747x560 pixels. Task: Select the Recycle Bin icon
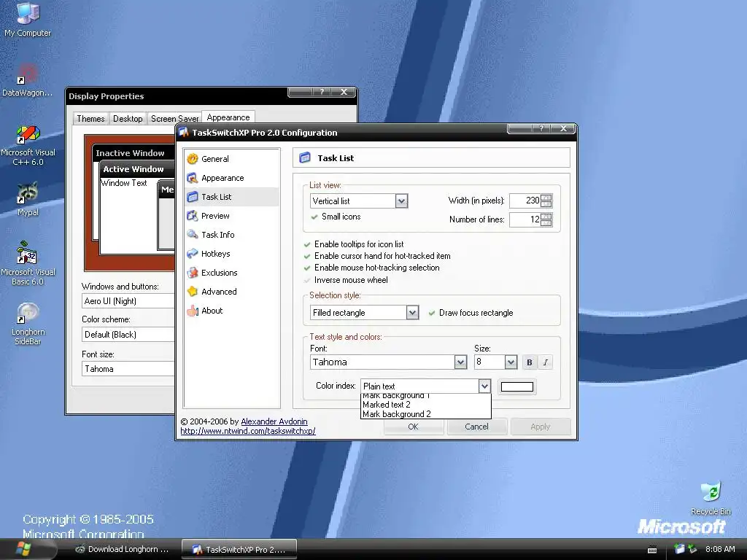click(711, 498)
